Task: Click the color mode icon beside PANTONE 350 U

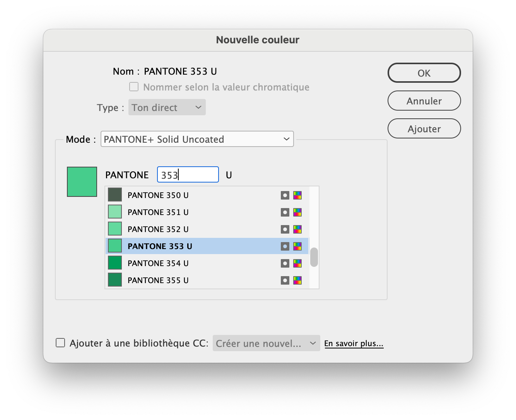Action: pyautogui.click(x=297, y=195)
